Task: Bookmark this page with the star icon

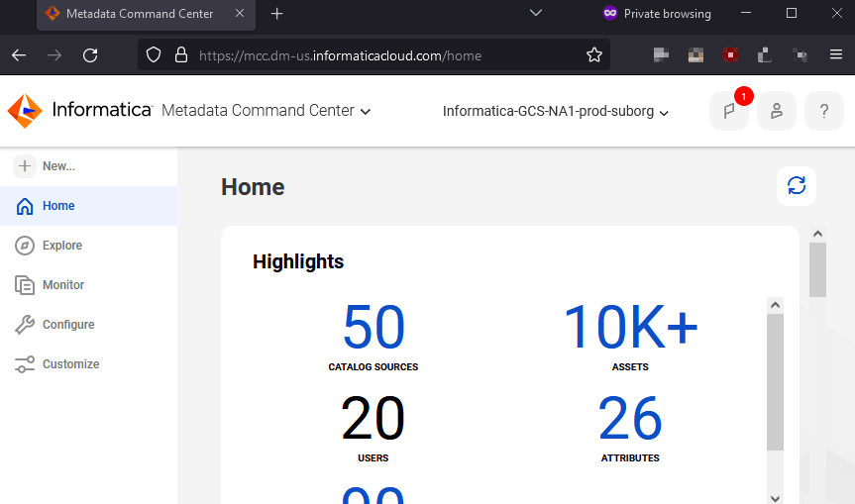Action: click(x=593, y=55)
